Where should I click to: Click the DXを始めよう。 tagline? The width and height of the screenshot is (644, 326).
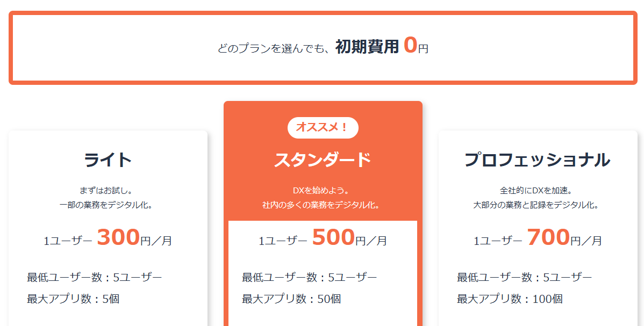(x=323, y=191)
